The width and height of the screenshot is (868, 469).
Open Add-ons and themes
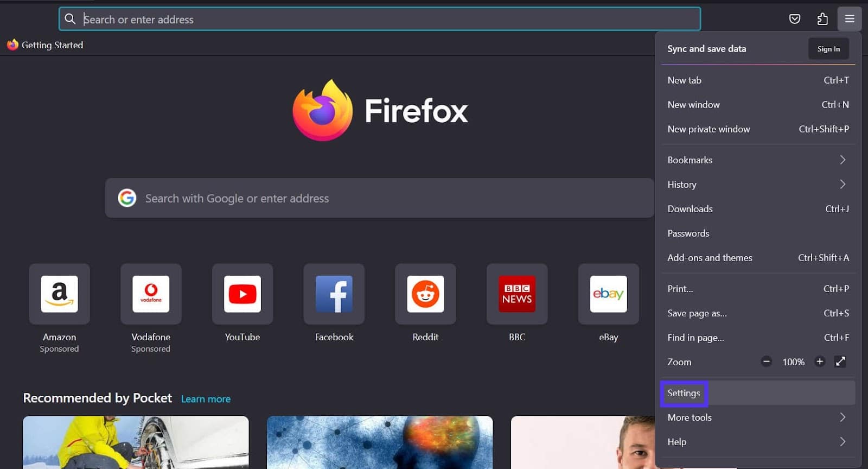pos(758,257)
